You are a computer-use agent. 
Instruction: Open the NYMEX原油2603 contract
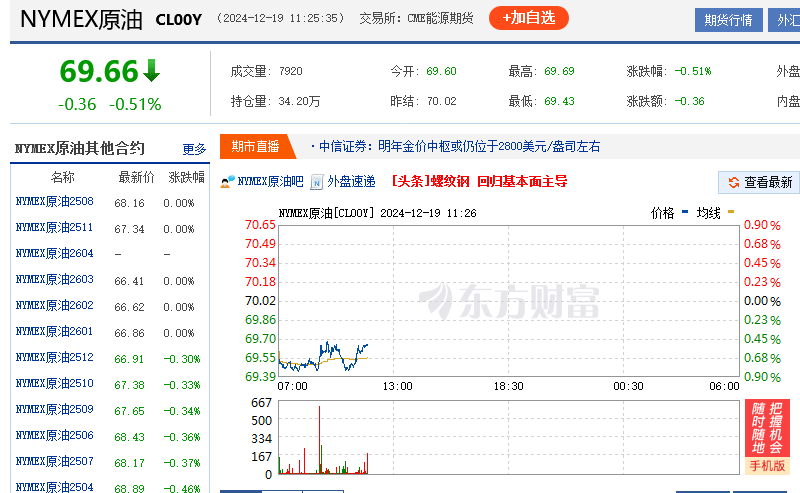[x=55, y=280]
